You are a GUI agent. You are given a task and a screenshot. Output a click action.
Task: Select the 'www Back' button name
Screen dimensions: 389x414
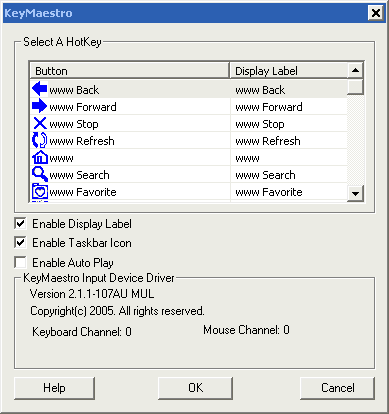click(x=74, y=90)
